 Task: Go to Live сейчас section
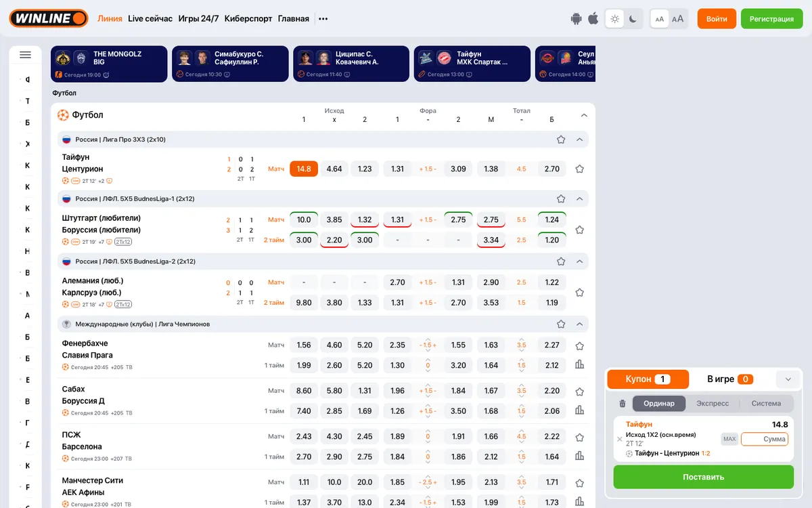(150, 19)
